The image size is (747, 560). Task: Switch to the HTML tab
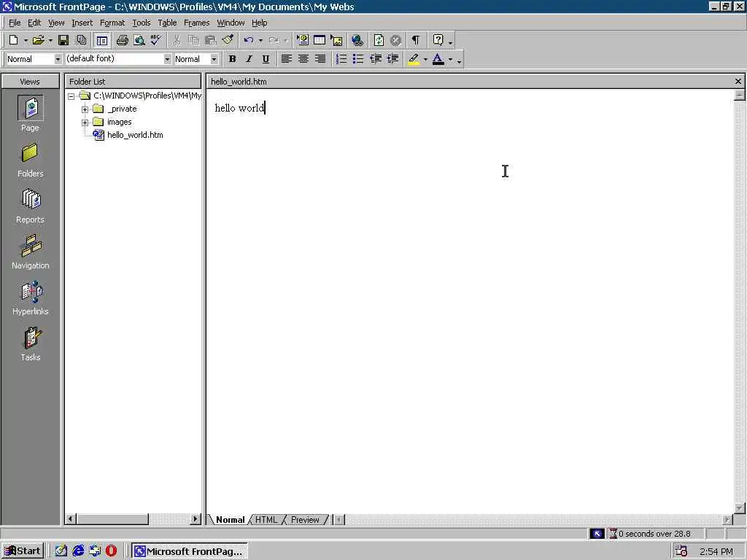coord(266,519)
